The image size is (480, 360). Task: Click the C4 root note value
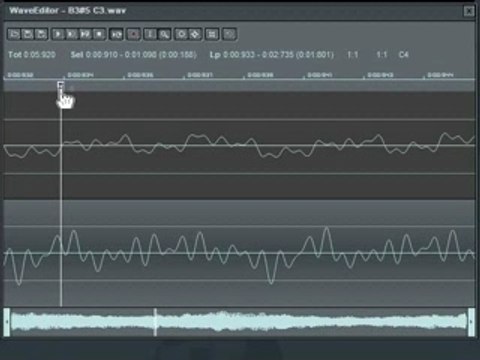pyautogui.click(x=403, y=55)
